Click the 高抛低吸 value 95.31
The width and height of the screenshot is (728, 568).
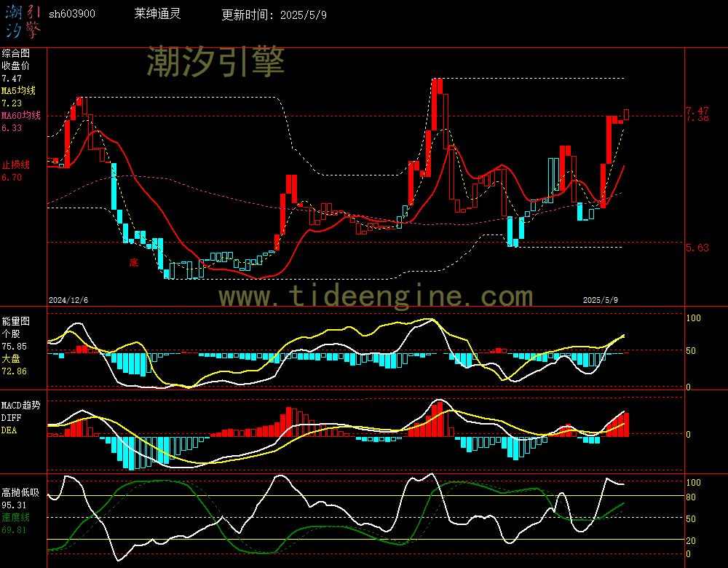click(x=14, y=505)
